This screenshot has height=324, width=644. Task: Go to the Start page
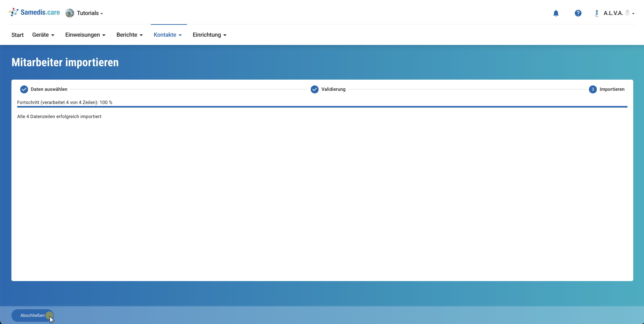pos(17,35)
